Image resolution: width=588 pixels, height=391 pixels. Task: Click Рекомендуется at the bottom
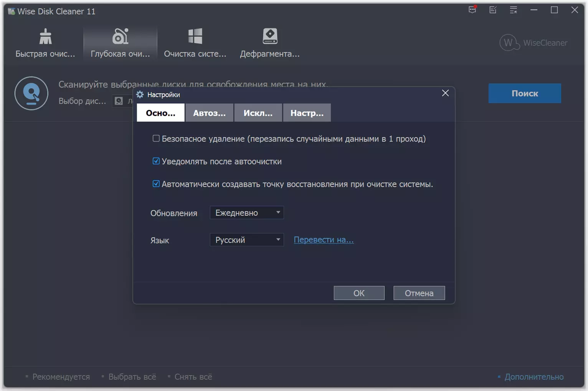tap(61, 377)
